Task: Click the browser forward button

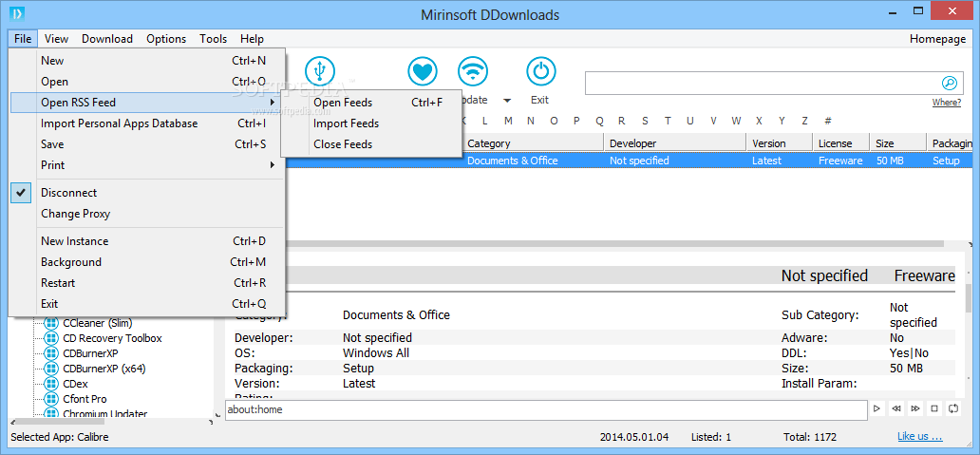Action: coord(915,408)
